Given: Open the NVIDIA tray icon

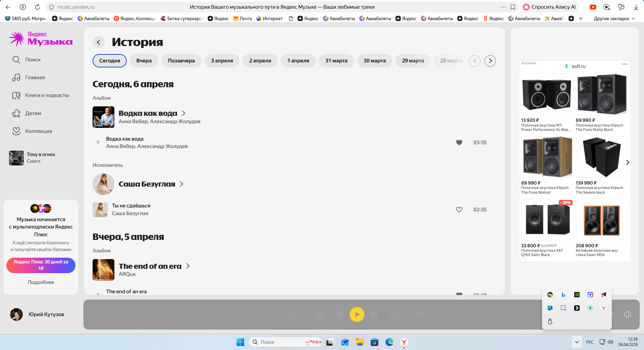Looking at the screenshot, I should coord(577,295).
